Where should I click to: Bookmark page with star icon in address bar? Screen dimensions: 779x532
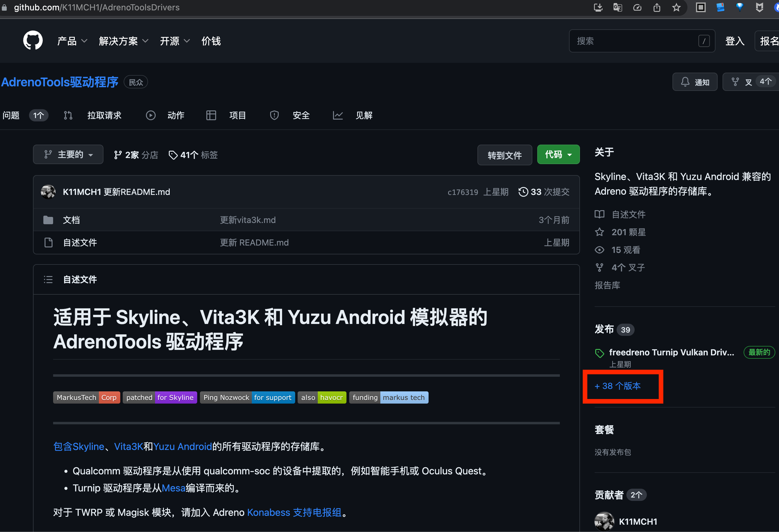coord(676,7)
